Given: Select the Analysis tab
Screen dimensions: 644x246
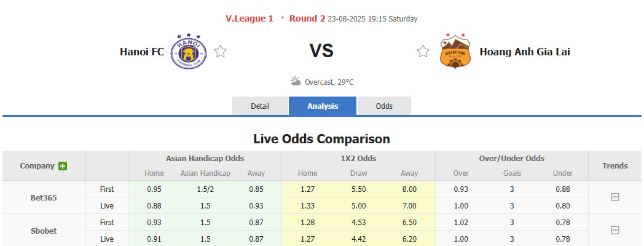Looking at the screenshot, I should click(323, 106).
